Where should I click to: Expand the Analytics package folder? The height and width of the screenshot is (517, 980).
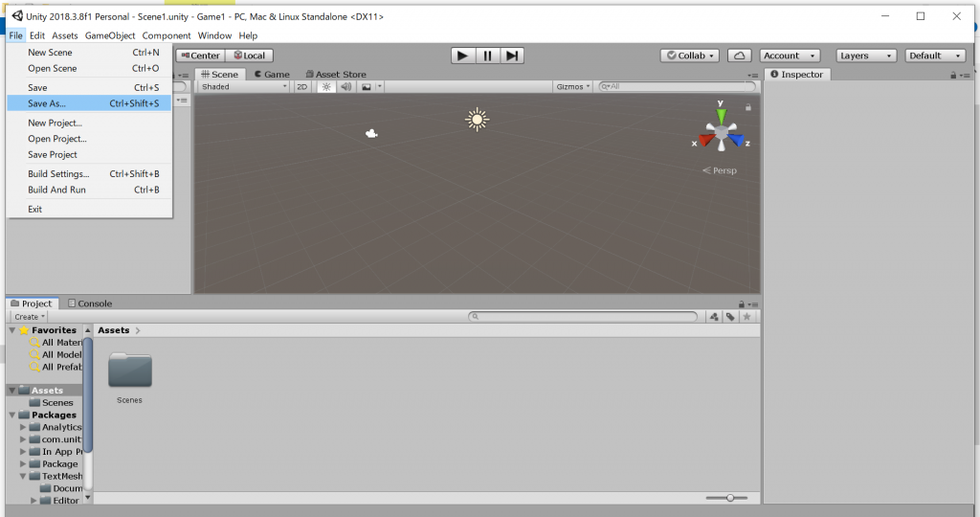[23, 427]
